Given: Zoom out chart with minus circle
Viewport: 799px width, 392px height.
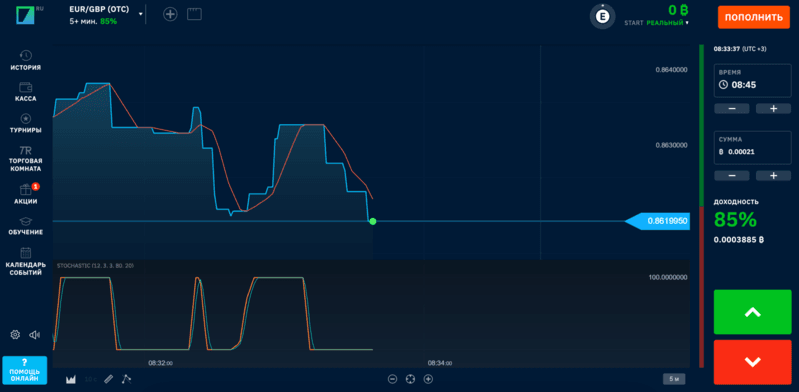Looking at the screenshot, I should [x=392, y=379].
